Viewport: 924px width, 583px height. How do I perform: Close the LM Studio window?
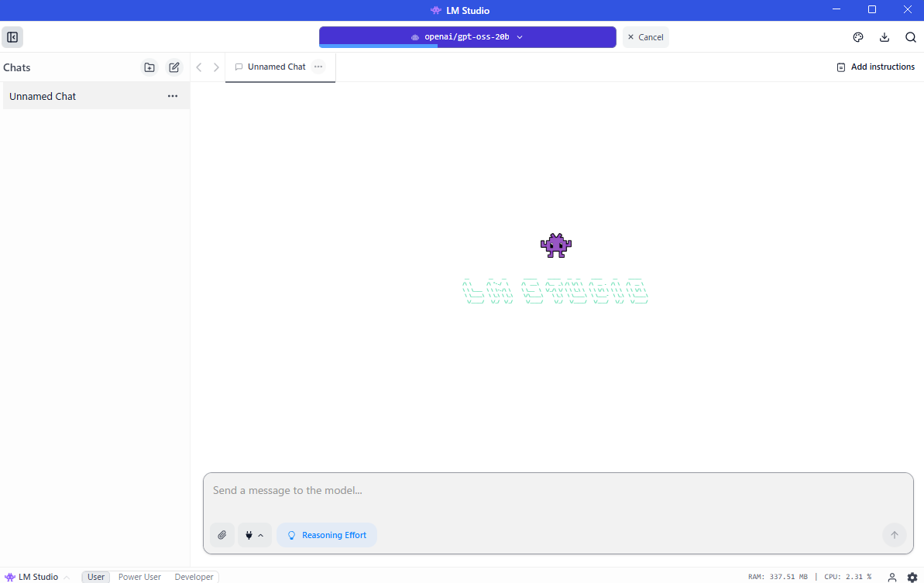908,10
